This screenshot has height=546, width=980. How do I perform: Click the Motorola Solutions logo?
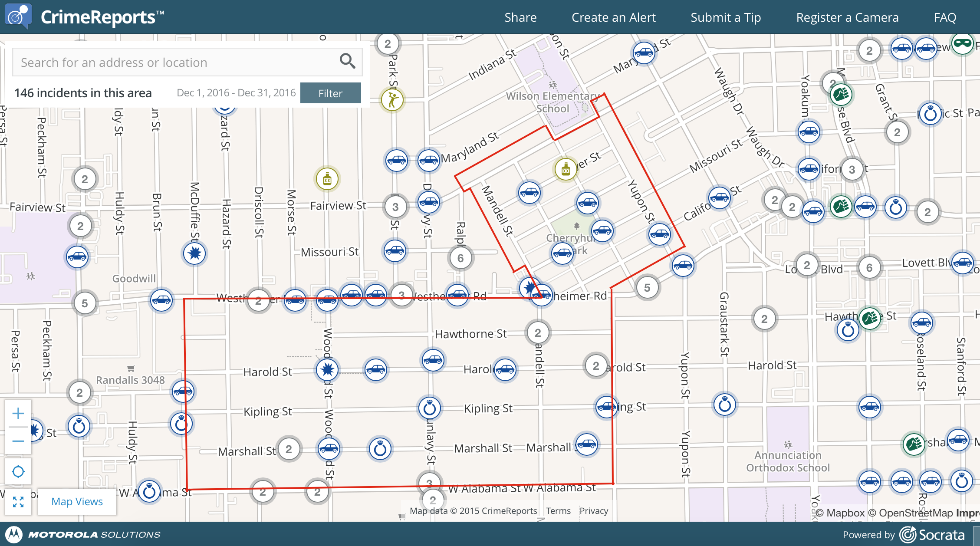point(83,535)
